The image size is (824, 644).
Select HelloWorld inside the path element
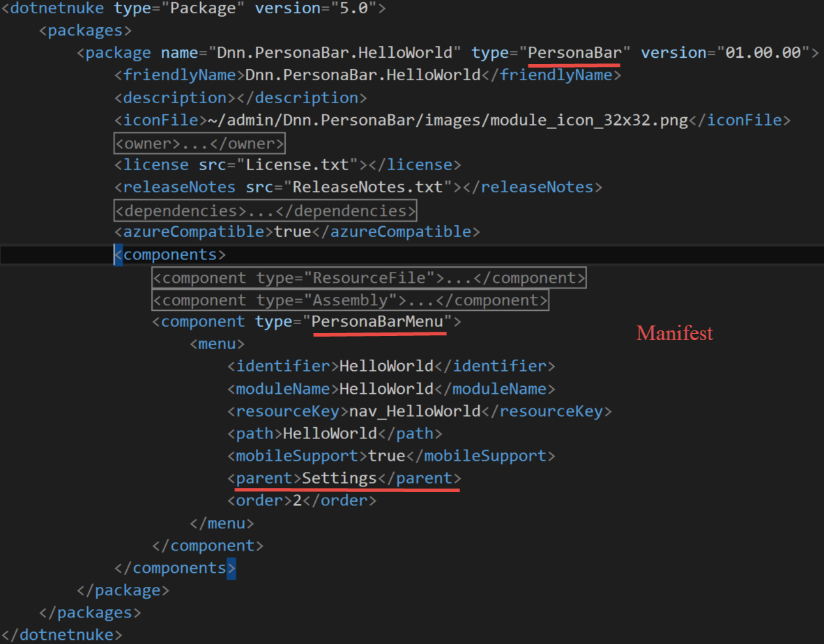tap(330, 434)
